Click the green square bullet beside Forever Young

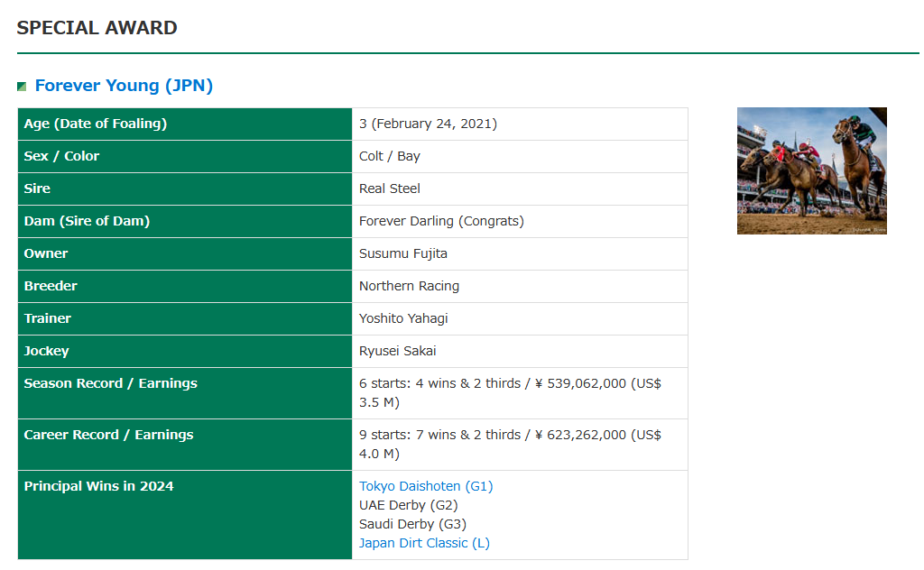click(22, 87)
